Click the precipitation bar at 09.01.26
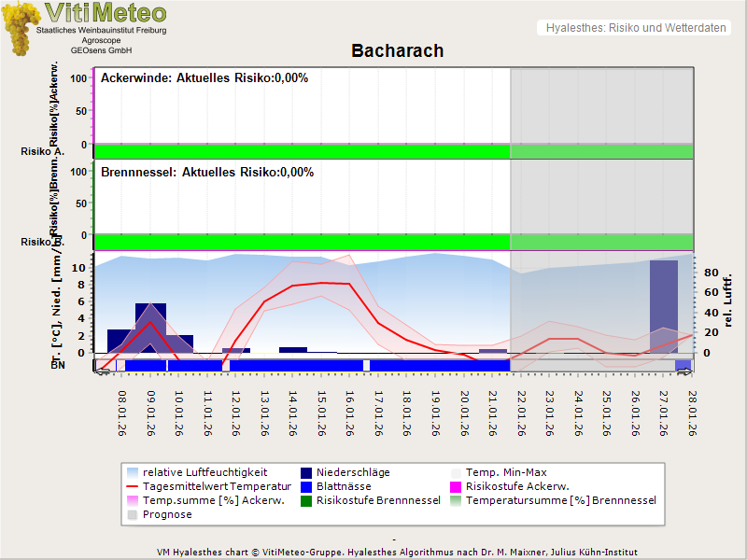Viewport: 747px width, 560px height. [x=150, y=329]
